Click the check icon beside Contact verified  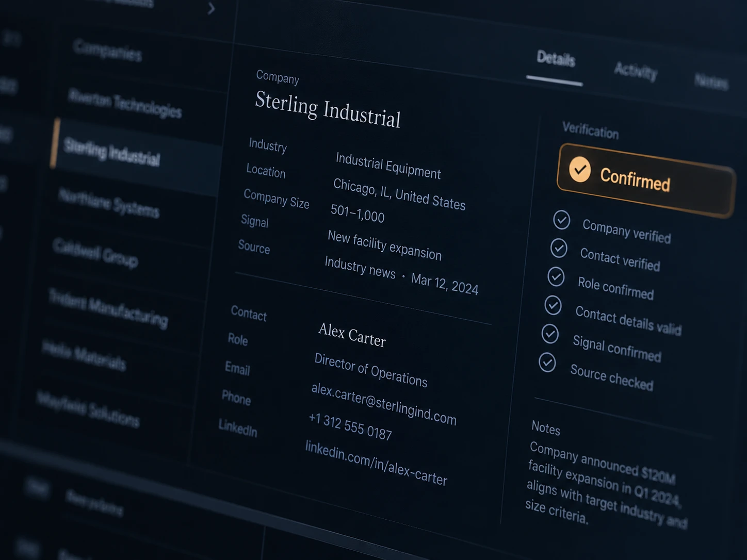[x=559, y=248]
